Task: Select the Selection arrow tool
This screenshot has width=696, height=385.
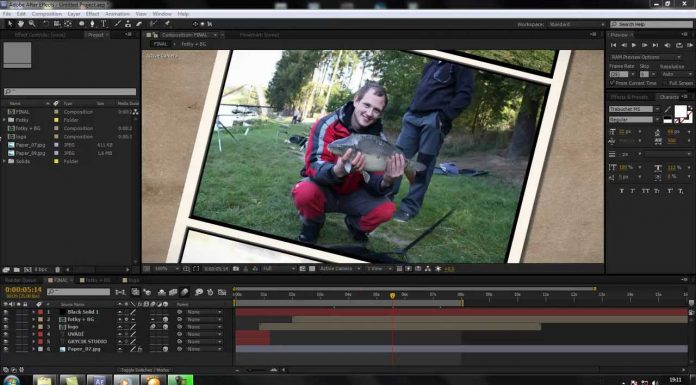Action: [10, 24]
